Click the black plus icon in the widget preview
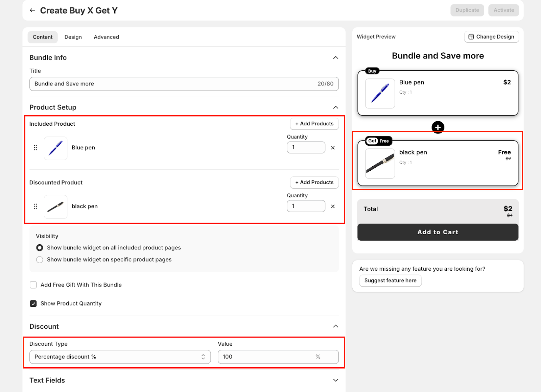541x392 pixels. [x=438, y=127]
